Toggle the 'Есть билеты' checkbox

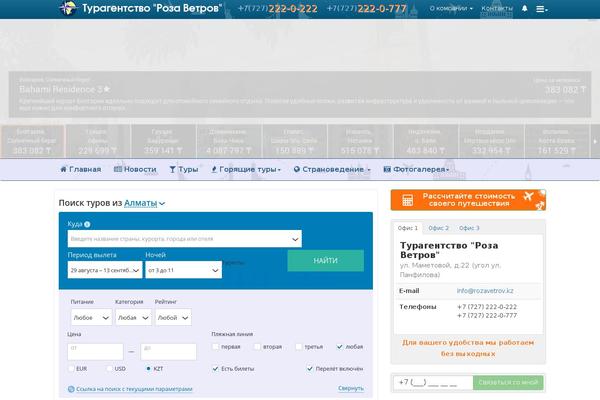(x=215, y=369)
